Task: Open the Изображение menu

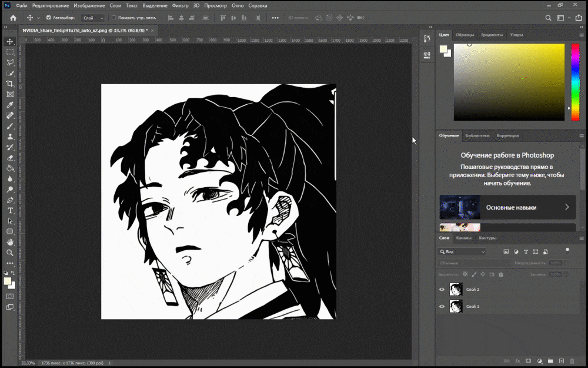Action: coord(89,6)
